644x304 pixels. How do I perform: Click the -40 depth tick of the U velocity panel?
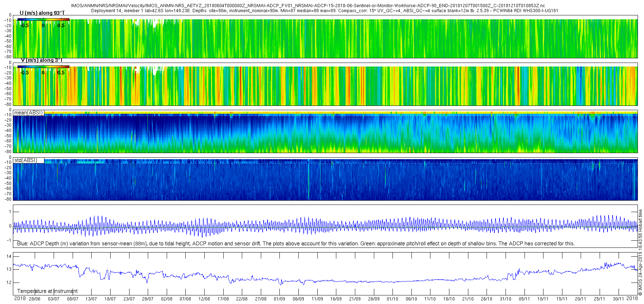tap(7, 36)
